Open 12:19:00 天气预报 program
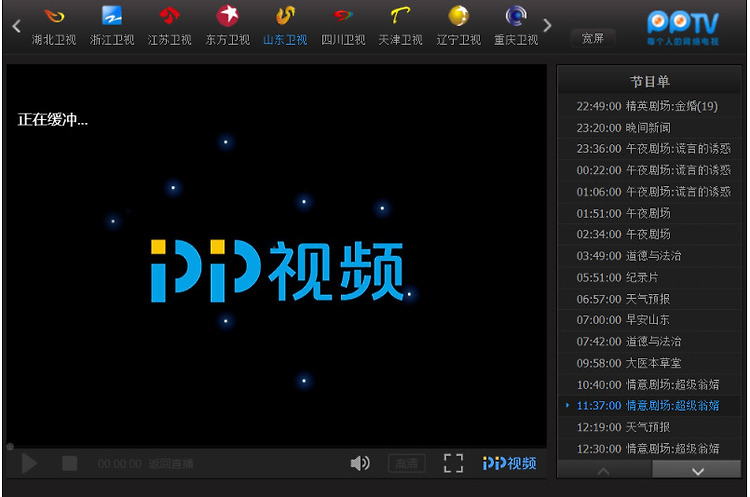The width and height of the screenshot is (750, 497). (x=649, y=427)
